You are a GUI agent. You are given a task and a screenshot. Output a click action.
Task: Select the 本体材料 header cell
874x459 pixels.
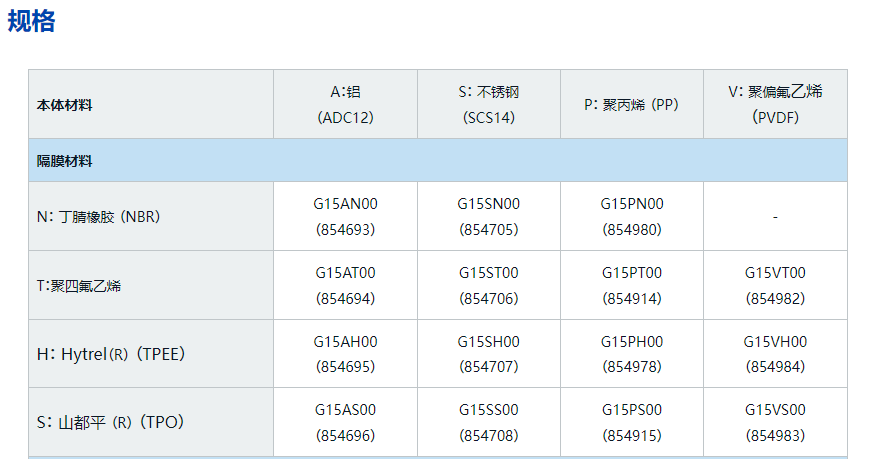coord(65,105)
